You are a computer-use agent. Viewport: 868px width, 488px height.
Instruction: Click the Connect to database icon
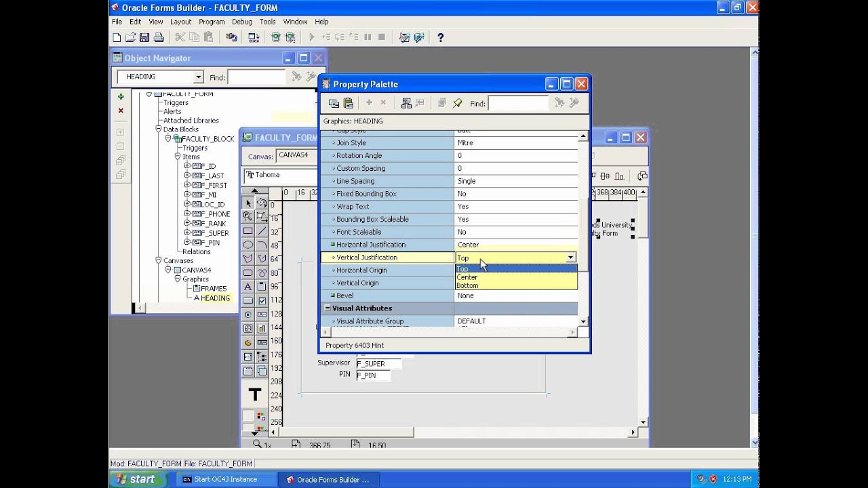tap(232, 38)
